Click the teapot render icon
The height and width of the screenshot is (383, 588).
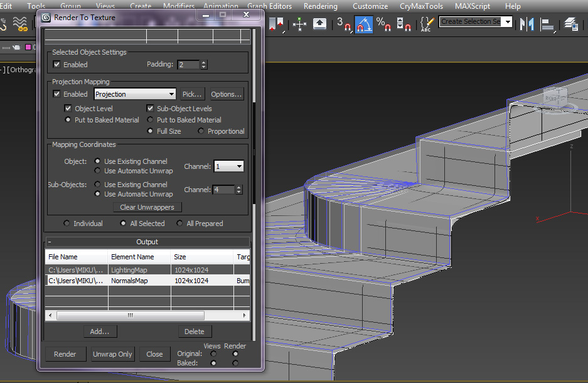[x=16, y=47]
